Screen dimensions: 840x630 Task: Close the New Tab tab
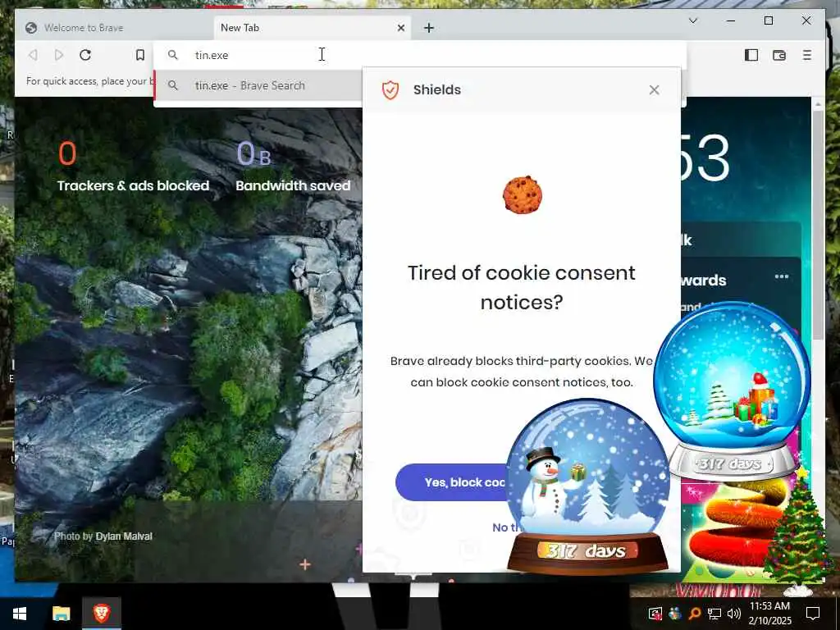(400, 28)
